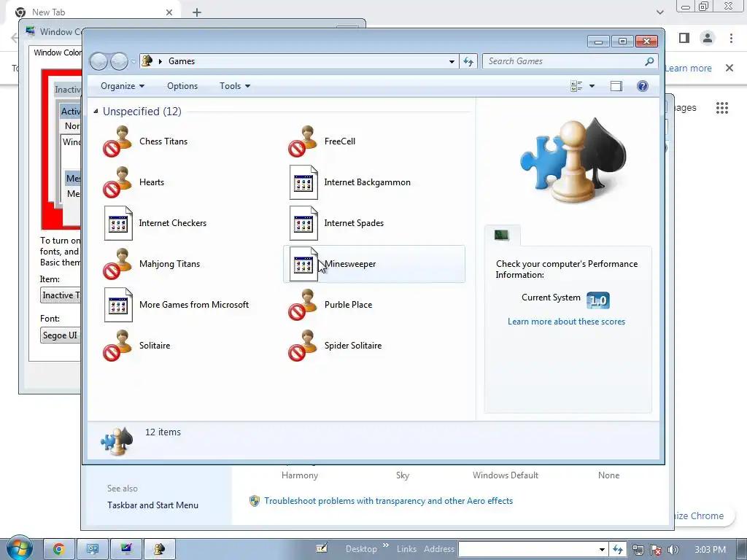Image resolution: width=747 pixels, height=560 pixels.
Task: Click the Games forward navigation button
Action: tap(120, 61)
